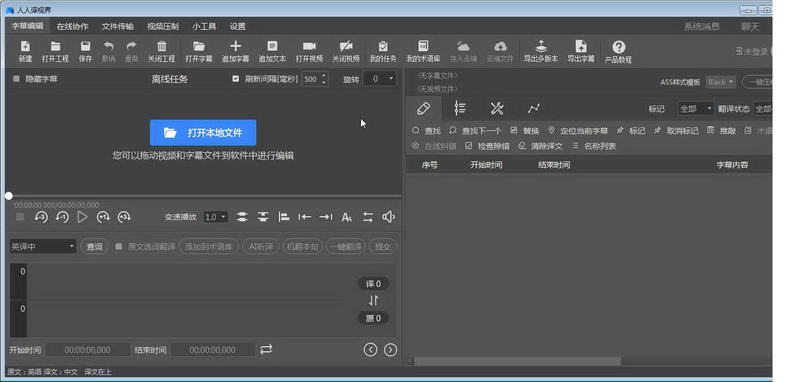Image resolution: width=800 pixels, height=382 pixels.
Task: Click the font size Aa icon
Action: (x=347, y=218)
